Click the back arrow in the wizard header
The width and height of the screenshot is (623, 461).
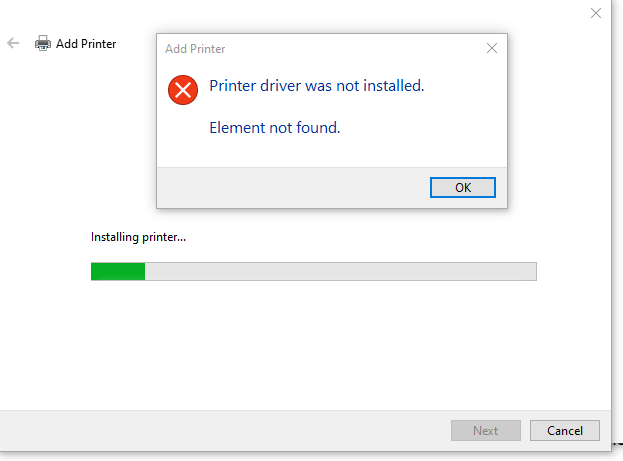[x=13, y=43]
